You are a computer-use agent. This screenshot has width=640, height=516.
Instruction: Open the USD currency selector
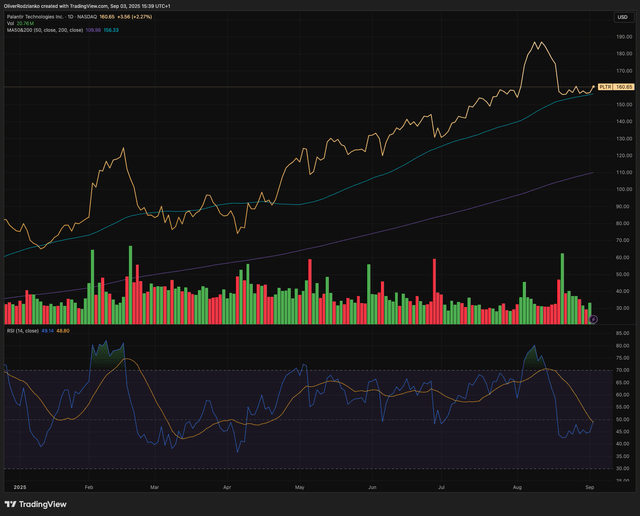click(622, 17)
